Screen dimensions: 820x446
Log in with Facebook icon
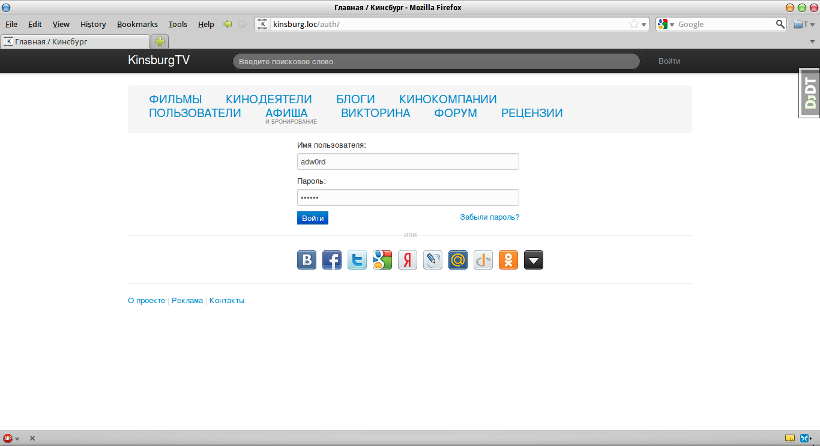point(332,261)
